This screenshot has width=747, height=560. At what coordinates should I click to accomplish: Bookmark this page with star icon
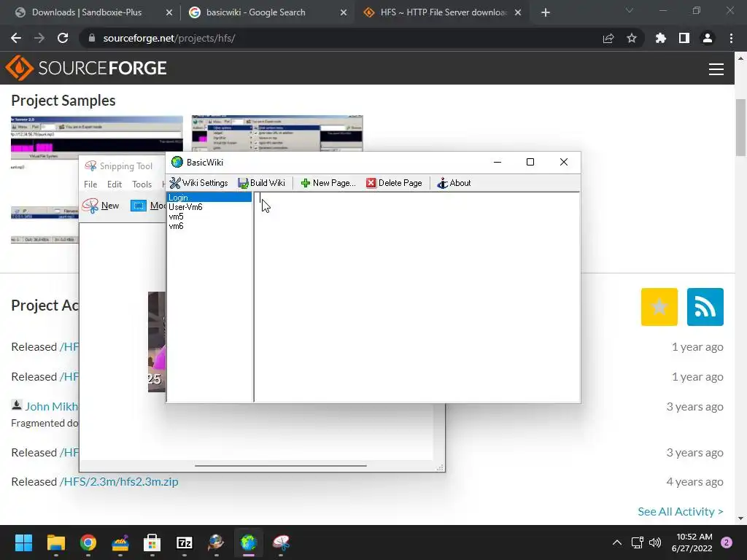coord(632,38)
